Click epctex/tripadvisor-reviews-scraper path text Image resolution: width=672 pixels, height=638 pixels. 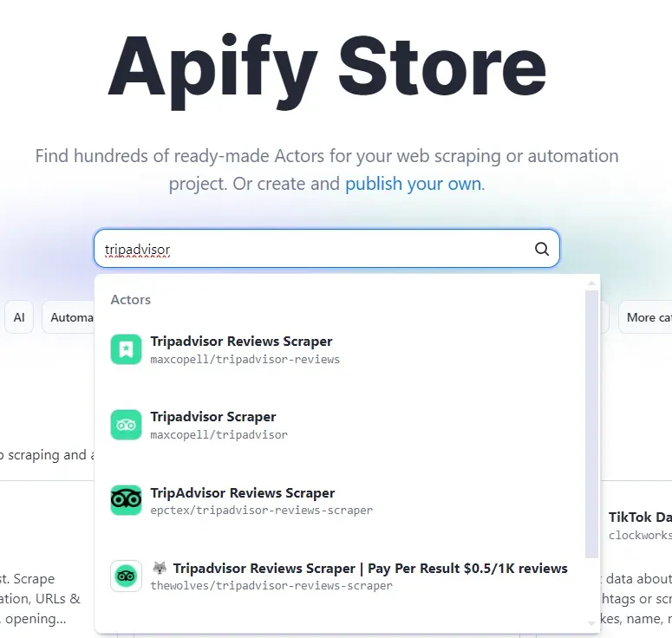(261, 511)
